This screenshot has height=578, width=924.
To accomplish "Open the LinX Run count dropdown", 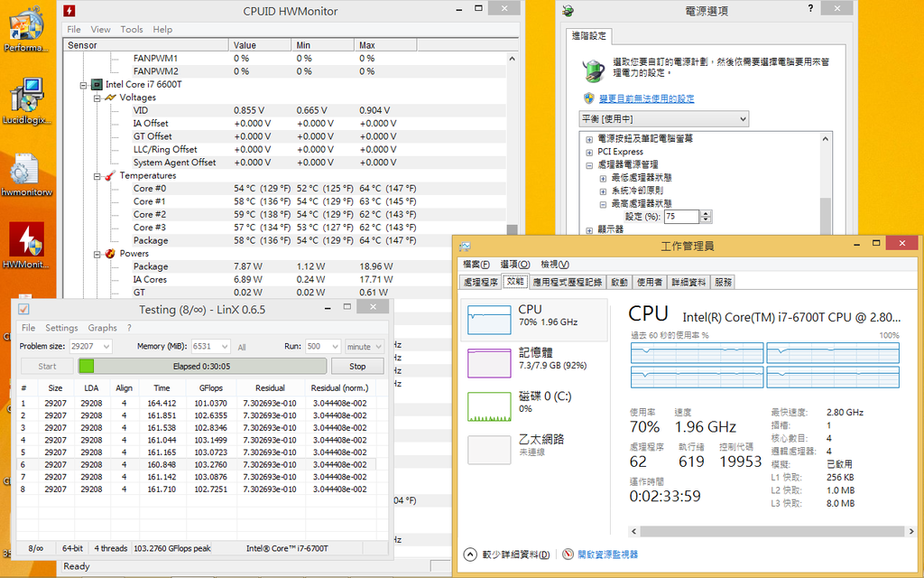I will (336, 347).
